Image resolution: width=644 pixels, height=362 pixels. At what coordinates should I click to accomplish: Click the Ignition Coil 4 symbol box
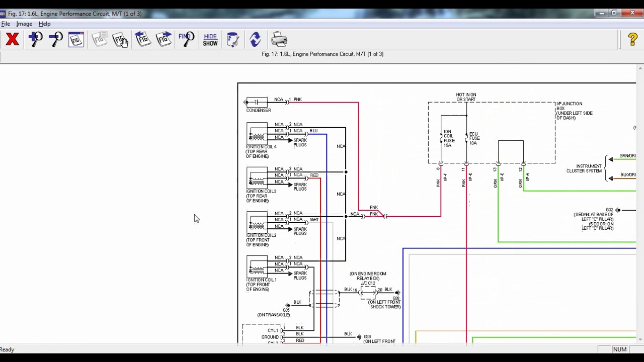tap(257, 133)
